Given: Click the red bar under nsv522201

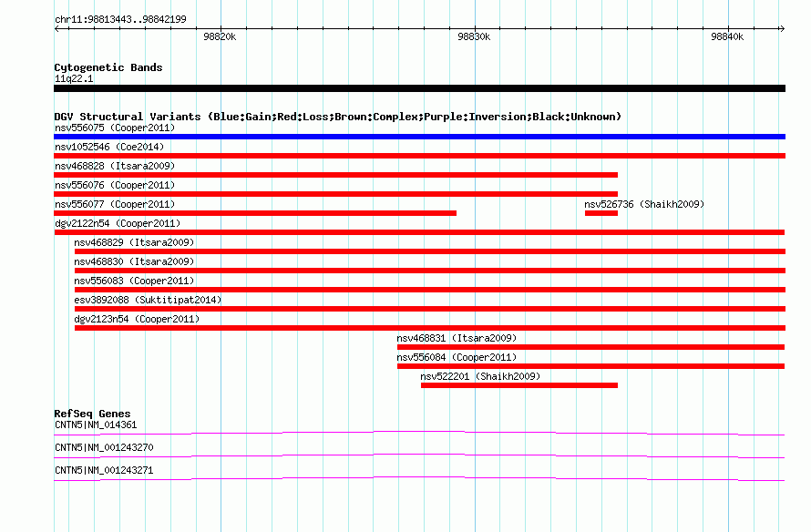Looking at the screenshot, I should [519, 385].
